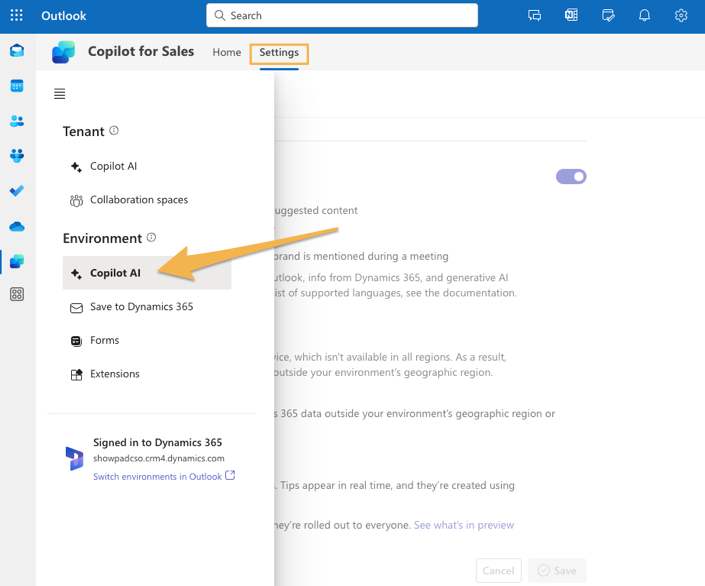The width and height of the screenshot is (705, 586).
Task: Open To Do checkmark in left rail
Action: pos(17,191)
